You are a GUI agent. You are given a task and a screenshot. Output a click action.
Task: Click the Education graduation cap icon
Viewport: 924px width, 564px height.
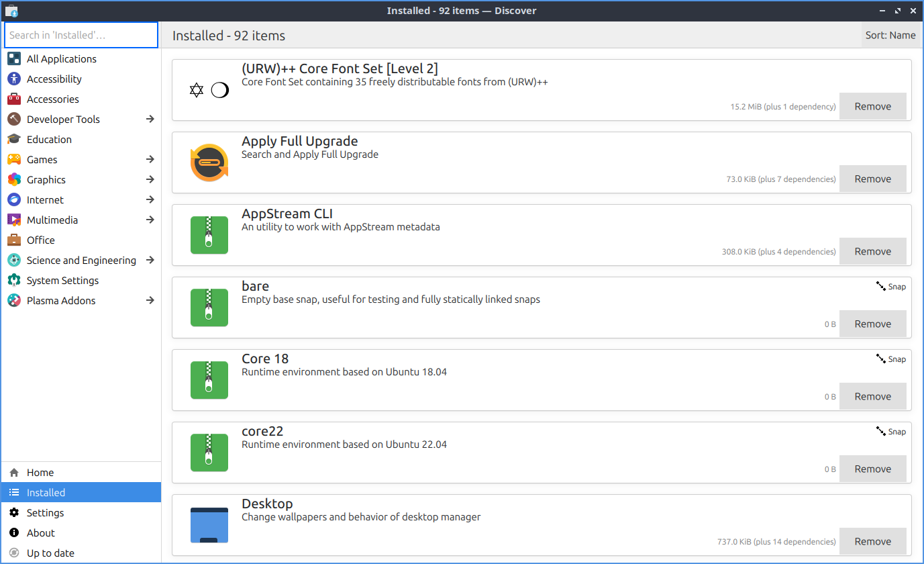pyautogui.click(x=14, y=140)
